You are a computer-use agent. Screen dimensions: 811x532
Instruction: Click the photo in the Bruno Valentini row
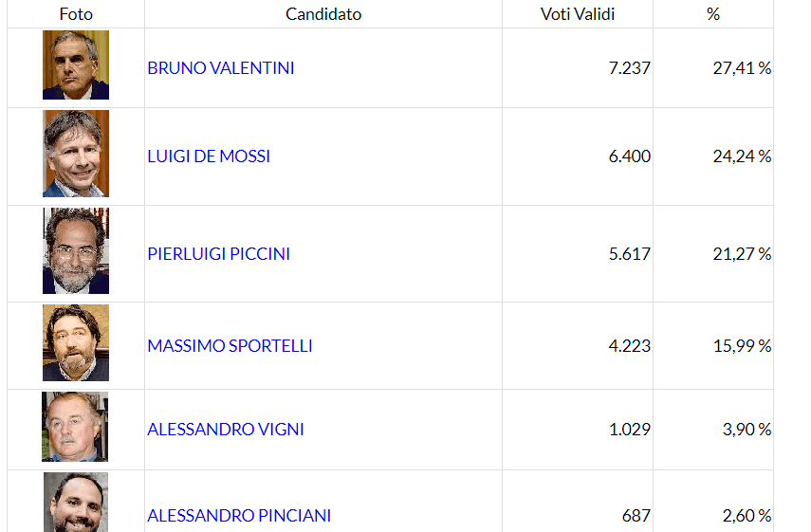[76, 65]
